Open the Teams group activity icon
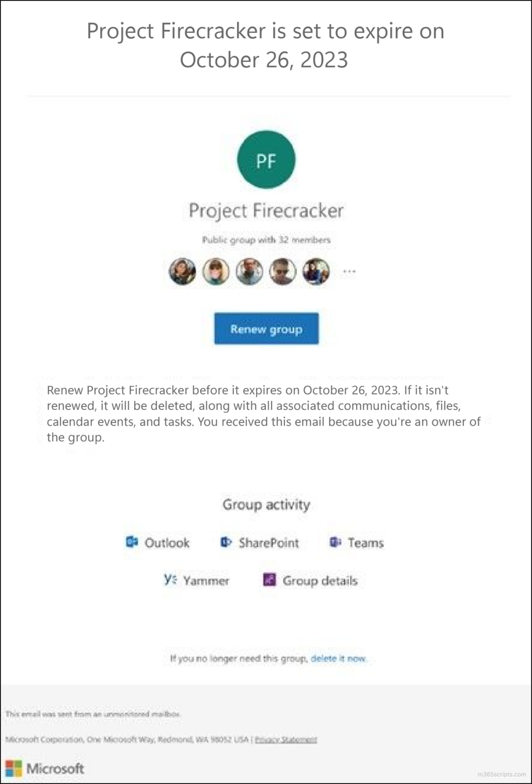This screenshot has height=784, width=532. pyautogui.click(x=335, y=543)
